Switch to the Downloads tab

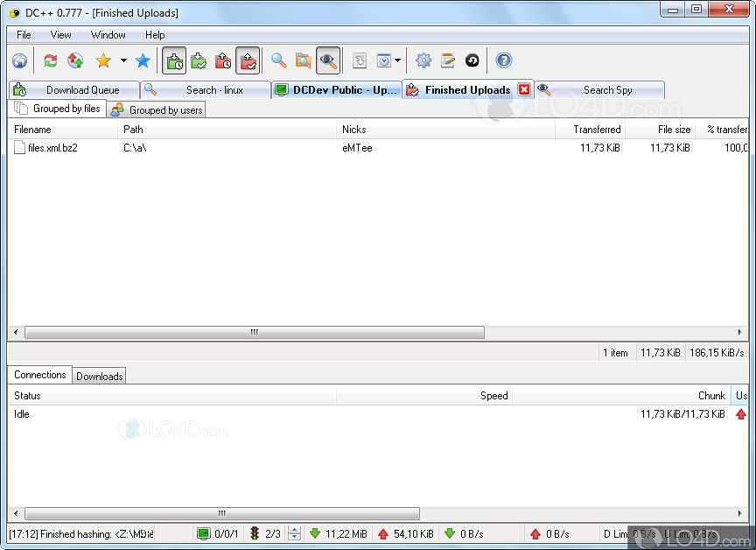[99, 375]
